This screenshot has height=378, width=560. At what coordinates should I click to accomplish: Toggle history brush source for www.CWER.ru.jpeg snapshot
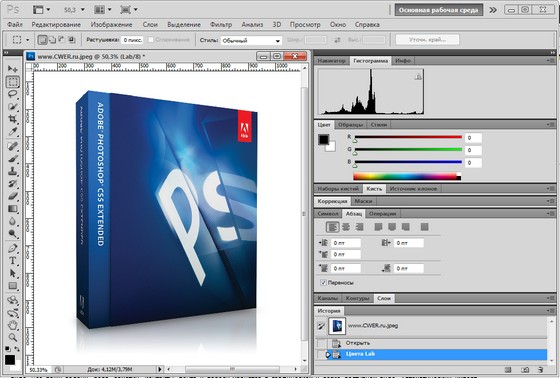coord(321,326)
